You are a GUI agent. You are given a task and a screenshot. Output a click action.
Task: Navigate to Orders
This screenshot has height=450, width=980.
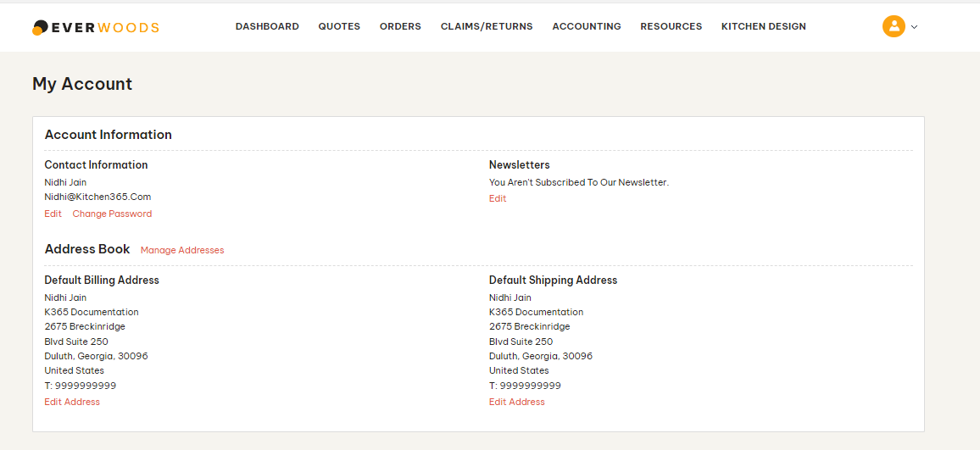pyautogui.click(x=400, y=26)
